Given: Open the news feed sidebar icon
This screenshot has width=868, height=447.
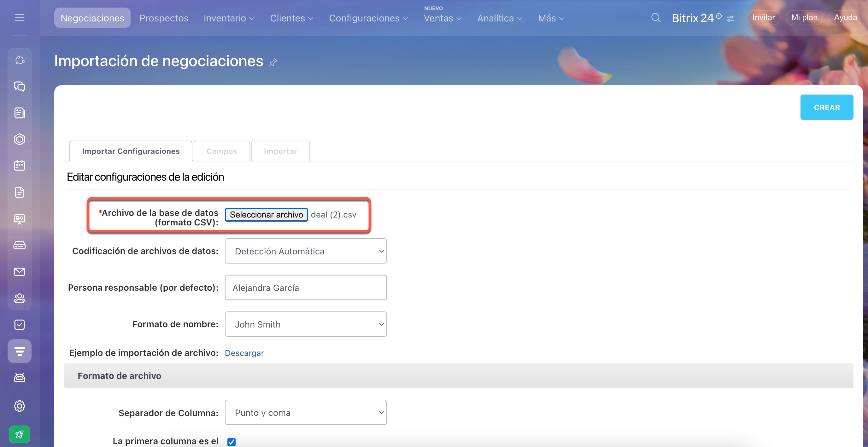Looking at the screenshot, I should point(20,113).
